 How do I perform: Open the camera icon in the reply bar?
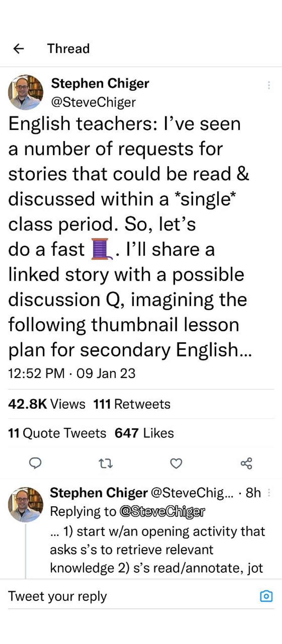tap(266, 596)
